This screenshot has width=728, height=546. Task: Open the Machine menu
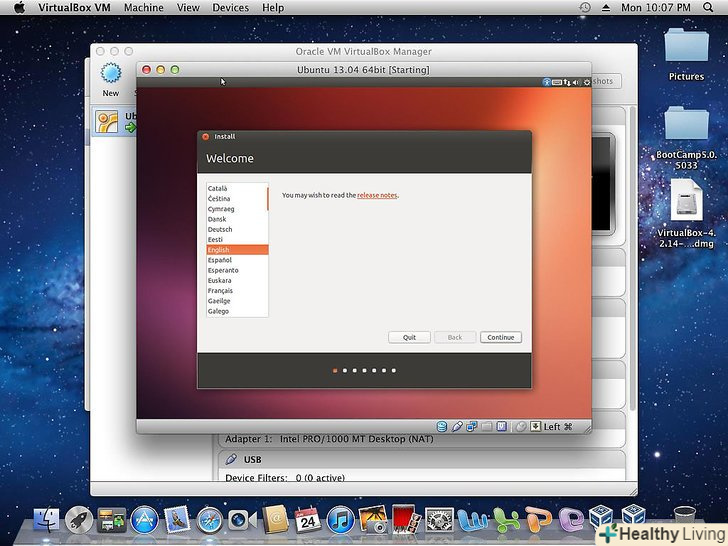[144, 7]
